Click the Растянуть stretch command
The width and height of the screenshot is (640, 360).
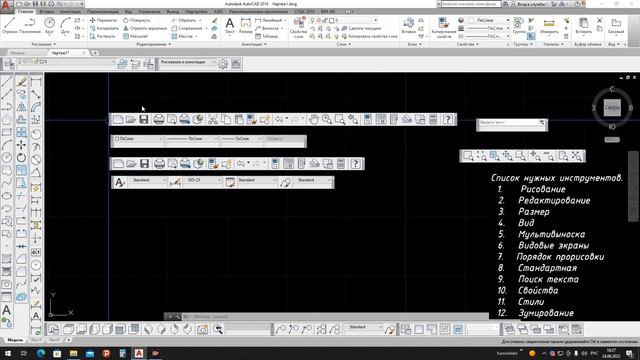click(x=103, y=36)
